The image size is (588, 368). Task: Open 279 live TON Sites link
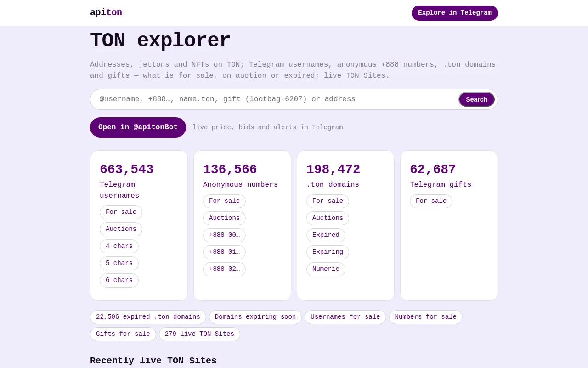click(x=199, y=334)
